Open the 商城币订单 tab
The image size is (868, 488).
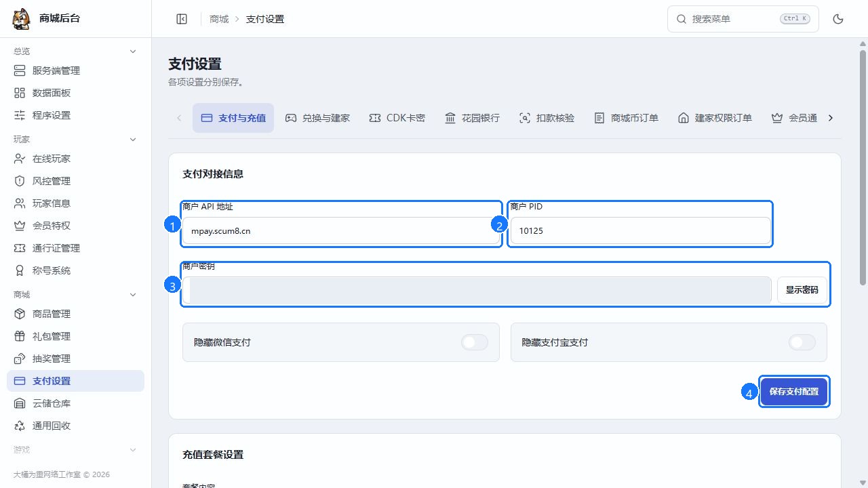(x=626, y=118)
